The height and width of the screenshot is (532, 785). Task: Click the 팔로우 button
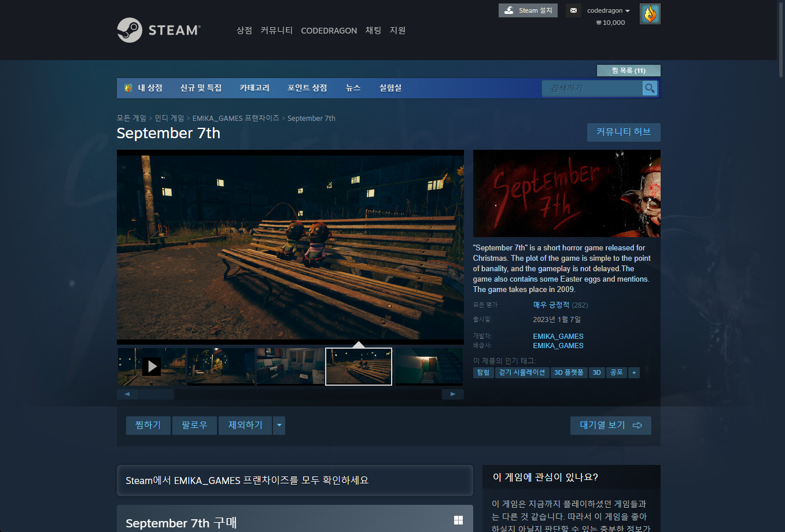click(x=194, y=426)
